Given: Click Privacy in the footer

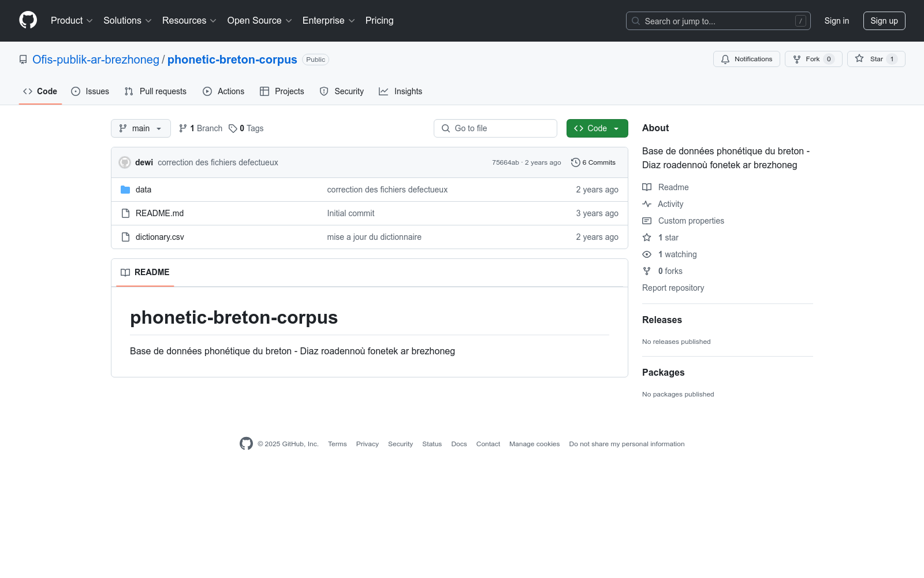Looking at the screenshot, I should (x=367, y=444).
